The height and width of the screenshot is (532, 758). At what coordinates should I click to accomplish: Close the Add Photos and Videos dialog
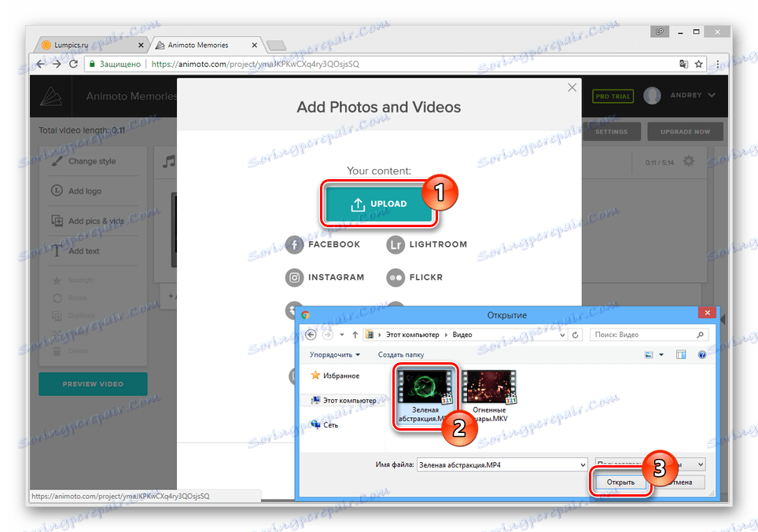point(572,87)
